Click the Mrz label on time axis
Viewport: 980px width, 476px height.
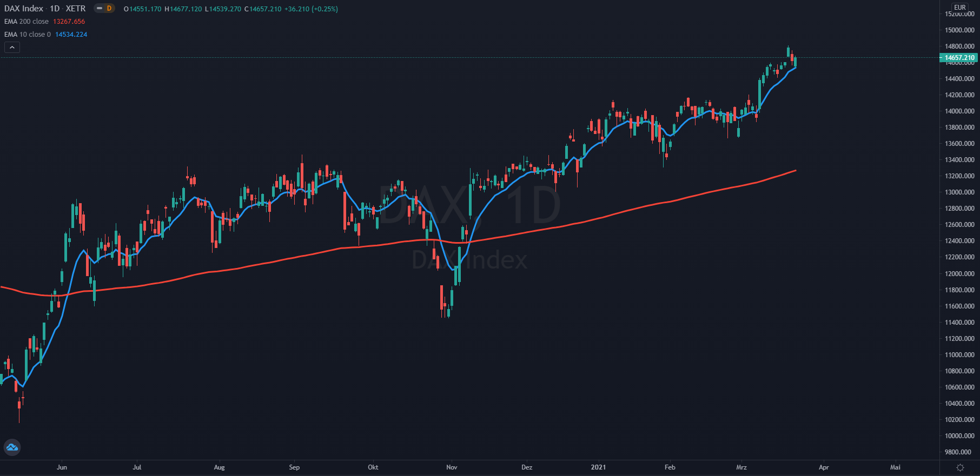coord(741,467)
